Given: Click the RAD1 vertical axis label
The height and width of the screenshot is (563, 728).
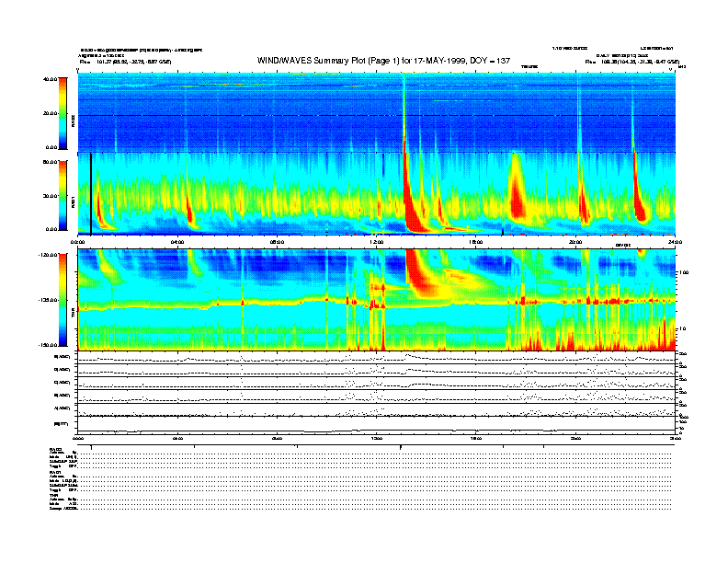Looking at the screenshot, I should point(73,201).
